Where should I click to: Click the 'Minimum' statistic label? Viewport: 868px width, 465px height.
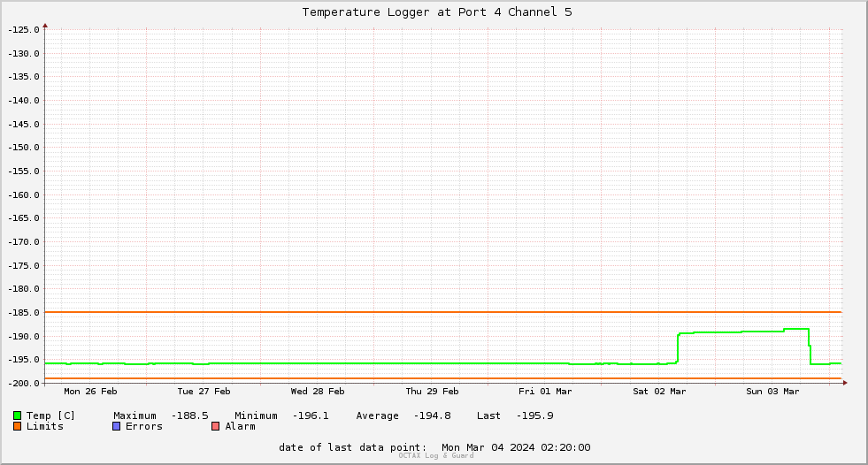click(256, 415)
